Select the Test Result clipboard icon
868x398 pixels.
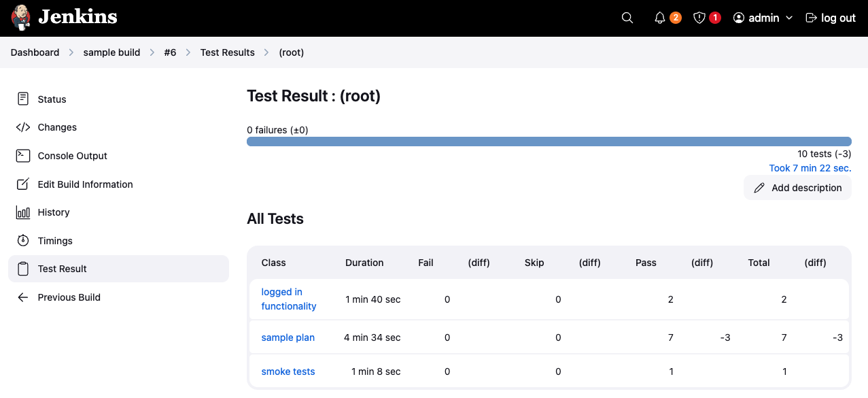(22, 269)
